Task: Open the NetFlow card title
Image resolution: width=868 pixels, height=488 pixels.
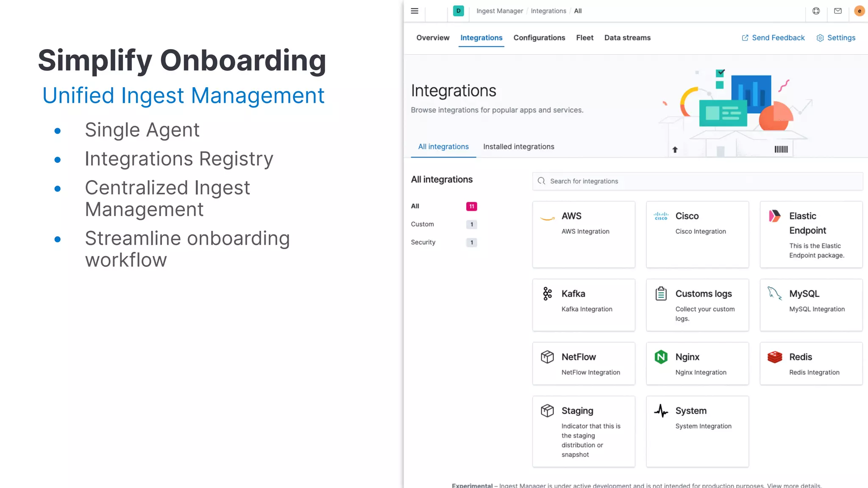Action: 579,357
